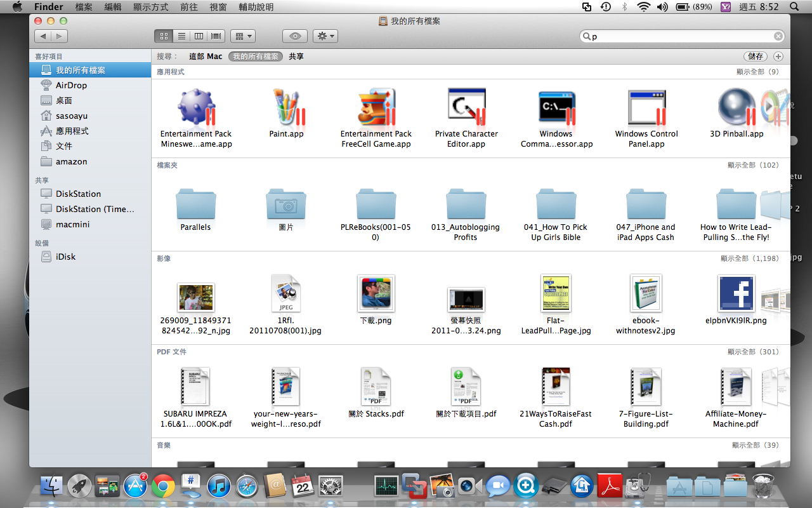This screenshot has width=812, height=508.
Task: Open Spotlight magnifier in menu bar
Action: pyautogui.click(x=794, y=7)
